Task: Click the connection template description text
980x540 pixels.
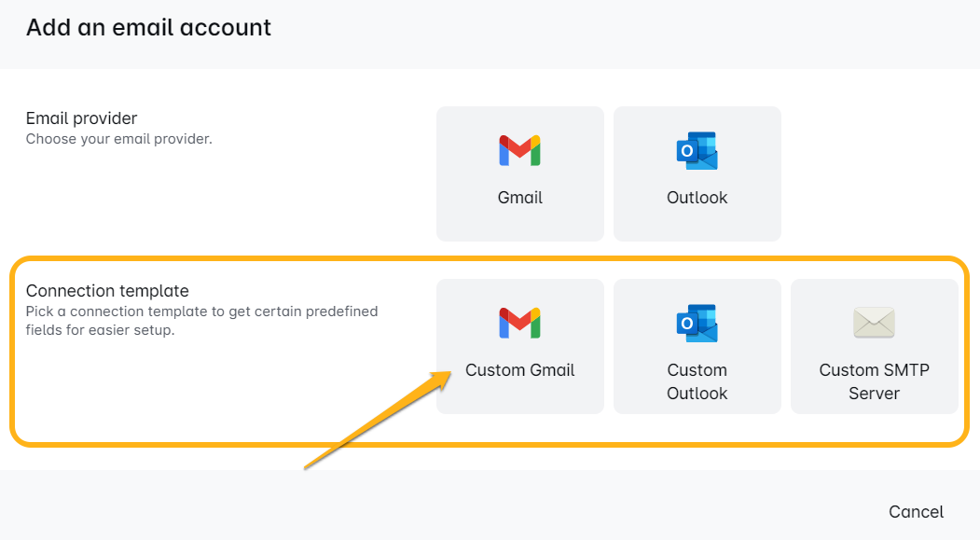Action: [201, 320]
